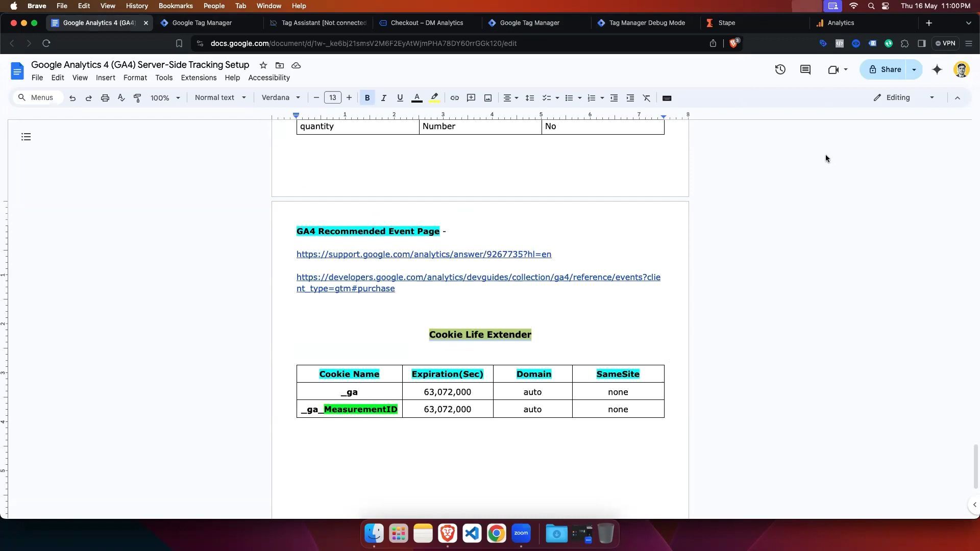Screen dimensions: 980x551
Task: Expand Editing mode dropdown
Action: coord(904,98)
